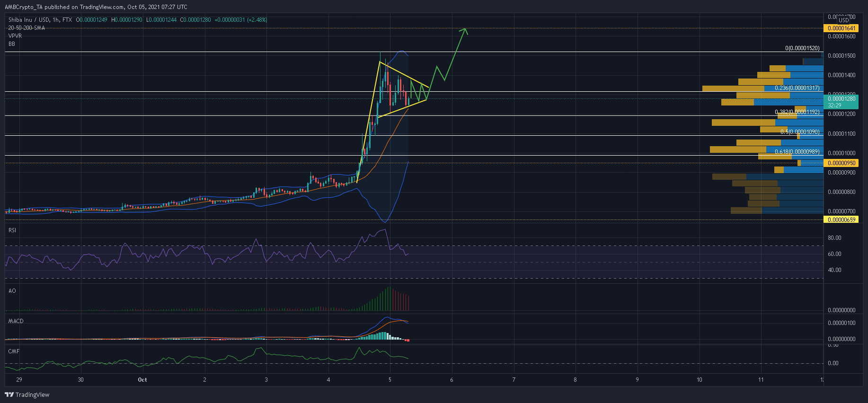The height and width of the screenshot is (403, 868).
Task: Click the MACD 0.00000100 axis value
Action: point(841,323)
